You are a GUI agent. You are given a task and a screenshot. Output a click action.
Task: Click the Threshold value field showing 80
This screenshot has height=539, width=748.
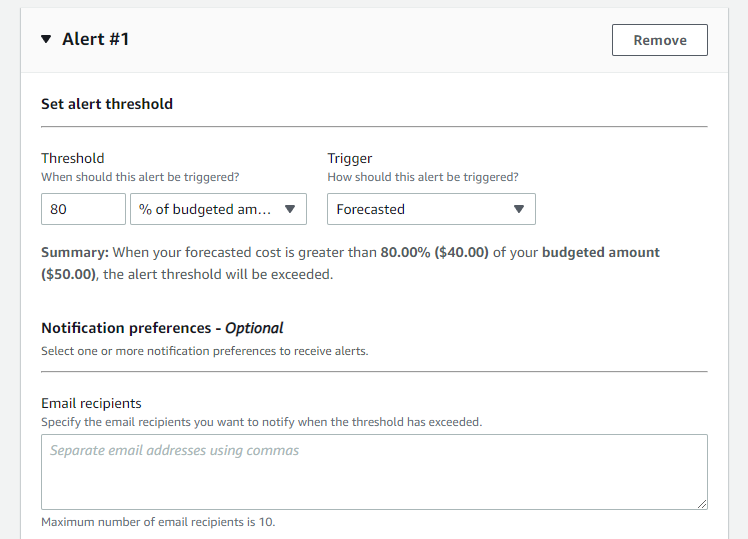point(83,209)
